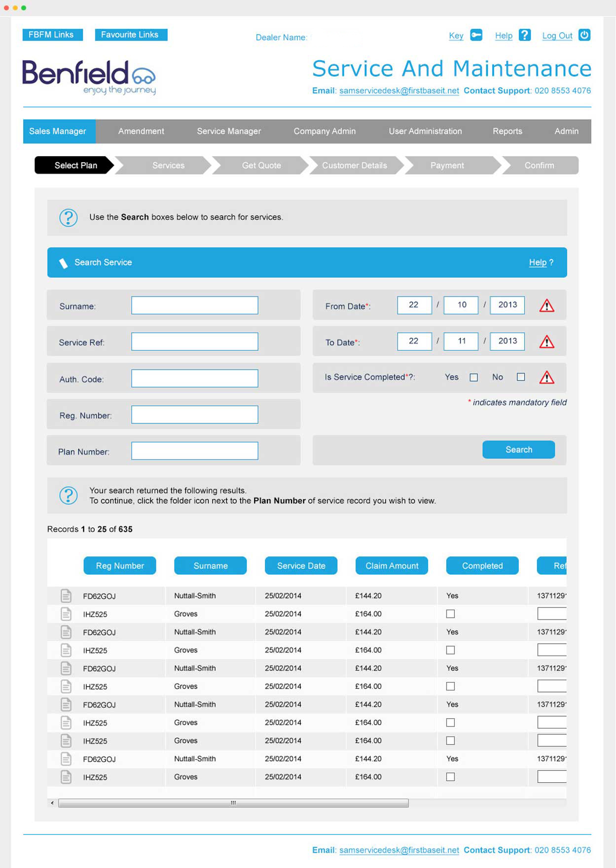Click the Log Out power icon

point(584,35)
